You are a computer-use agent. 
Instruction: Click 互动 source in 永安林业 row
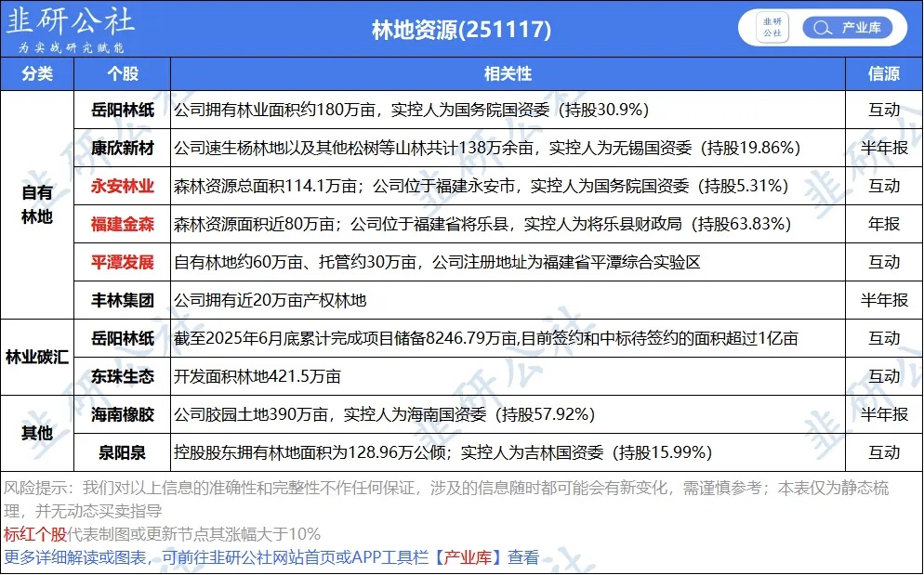pyautogui.click(x=884, y=186)
